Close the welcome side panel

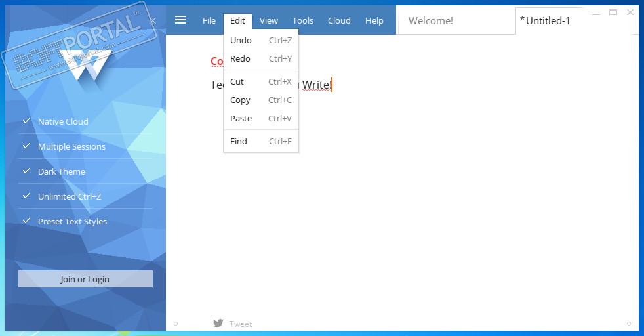tap(153, 20)
